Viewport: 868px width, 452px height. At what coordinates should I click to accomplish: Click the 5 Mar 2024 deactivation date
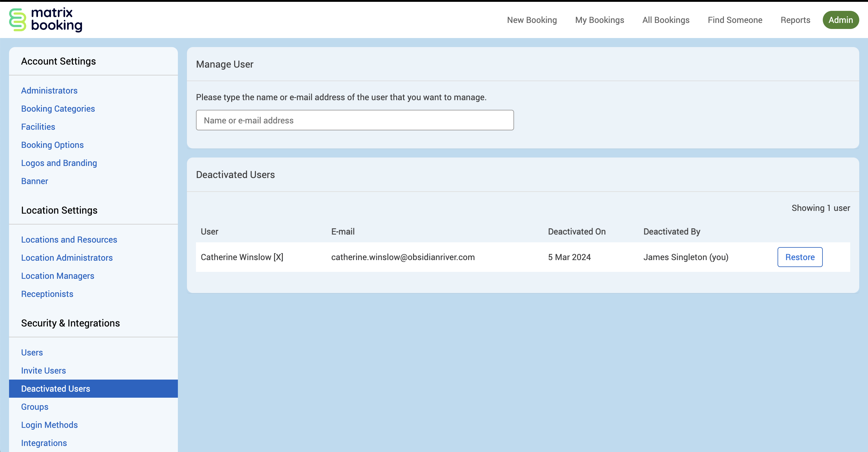click(569, 257)
